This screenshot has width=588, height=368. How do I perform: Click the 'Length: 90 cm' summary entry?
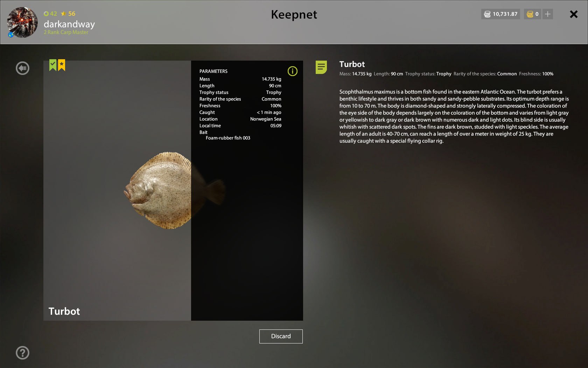(x=388, y=74)
